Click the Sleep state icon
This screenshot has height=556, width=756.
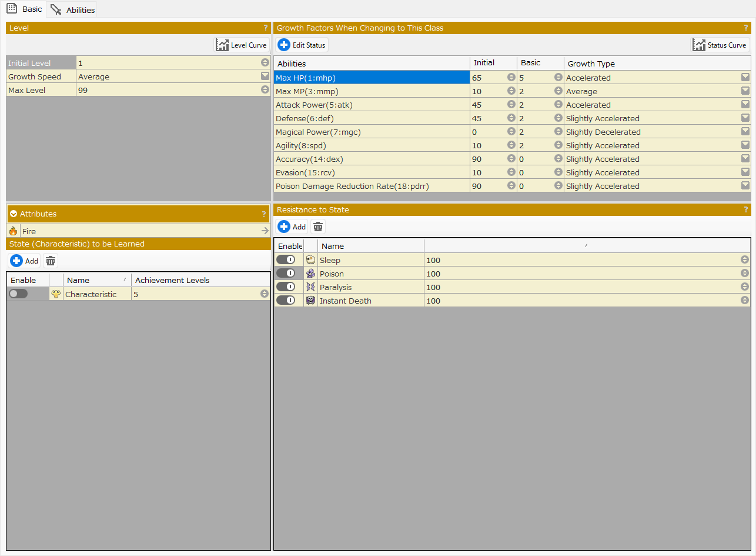point(311,260)
